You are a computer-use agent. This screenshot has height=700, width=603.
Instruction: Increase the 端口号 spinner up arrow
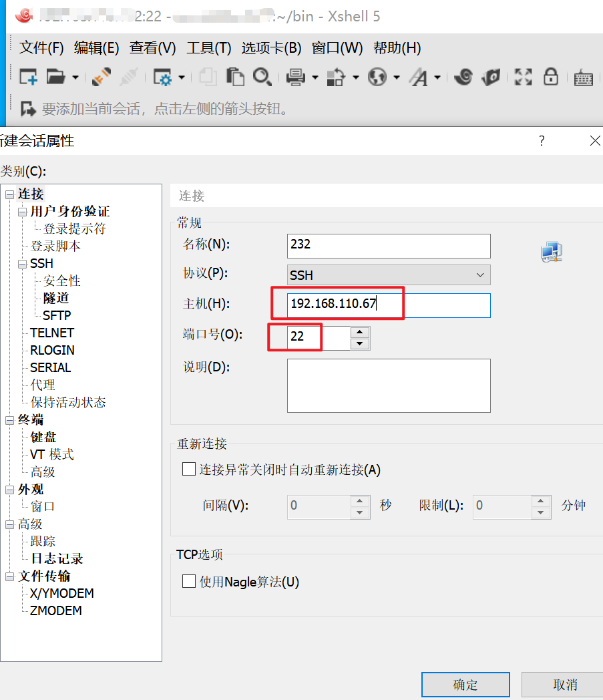(x=360, y=333)
